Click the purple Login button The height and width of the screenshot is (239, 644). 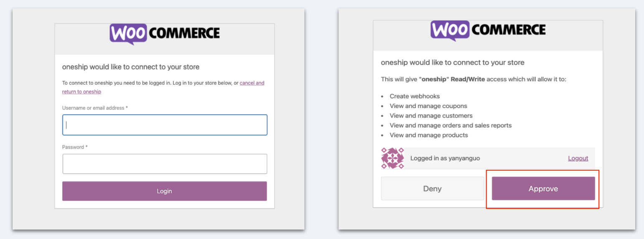pos(165,191)
